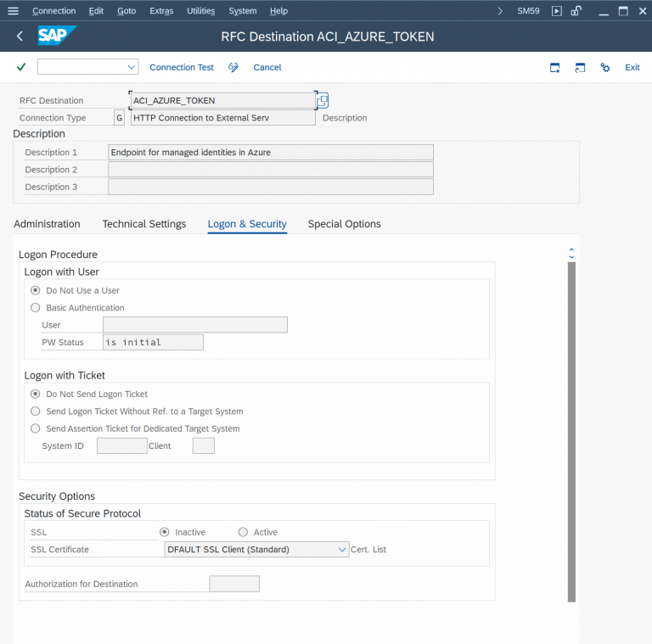Click the scroll up/down expander arrows
This screenshot has width=652, height=644.
(571, 253)
